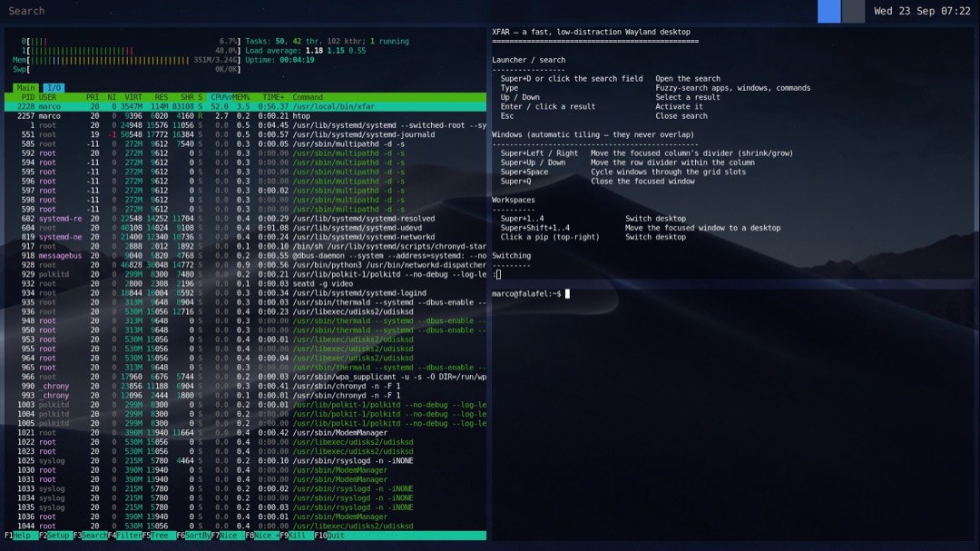Click the Load average readout in htop

pyautogui.click(x=306, y=51)
